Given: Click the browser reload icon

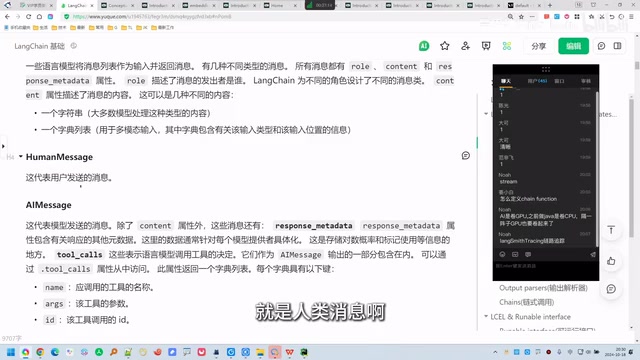Looking at the screenshot, I should coord(28,17).
